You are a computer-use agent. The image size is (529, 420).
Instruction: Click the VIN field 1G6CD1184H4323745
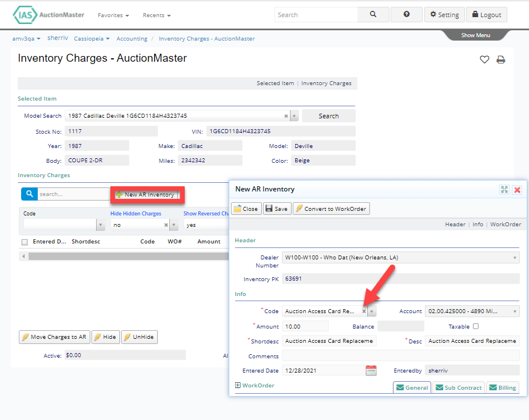(x=281, y=131)
